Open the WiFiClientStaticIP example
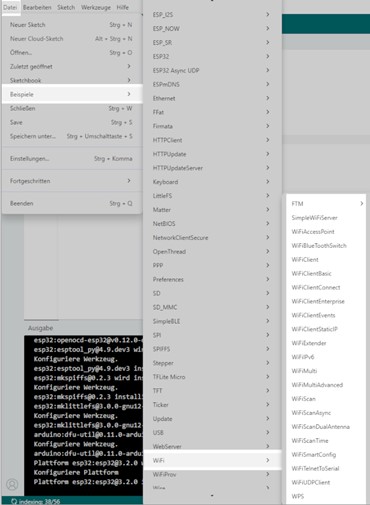 326,329
